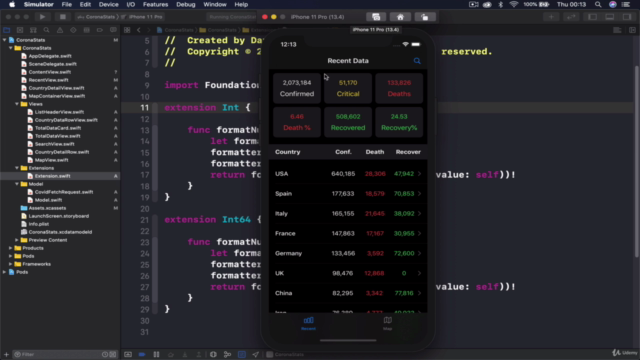Click the Xcode Run play button
Image resolution: width=640 pixels, height=360 pixels.
pyautogui.click(x=42, y=17)
